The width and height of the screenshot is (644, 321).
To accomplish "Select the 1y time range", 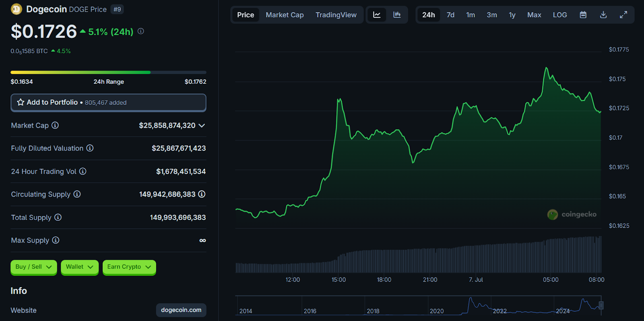I will pos(512,15).
